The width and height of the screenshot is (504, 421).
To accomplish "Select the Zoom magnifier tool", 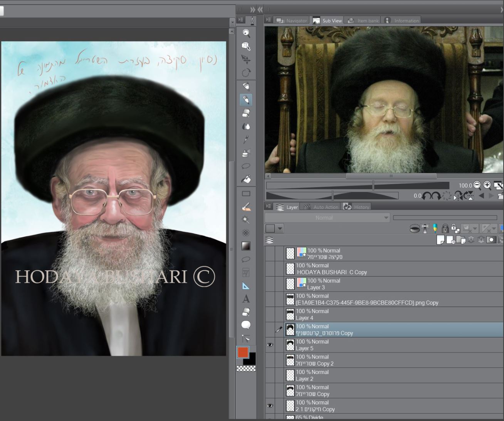I will point(246,33).
